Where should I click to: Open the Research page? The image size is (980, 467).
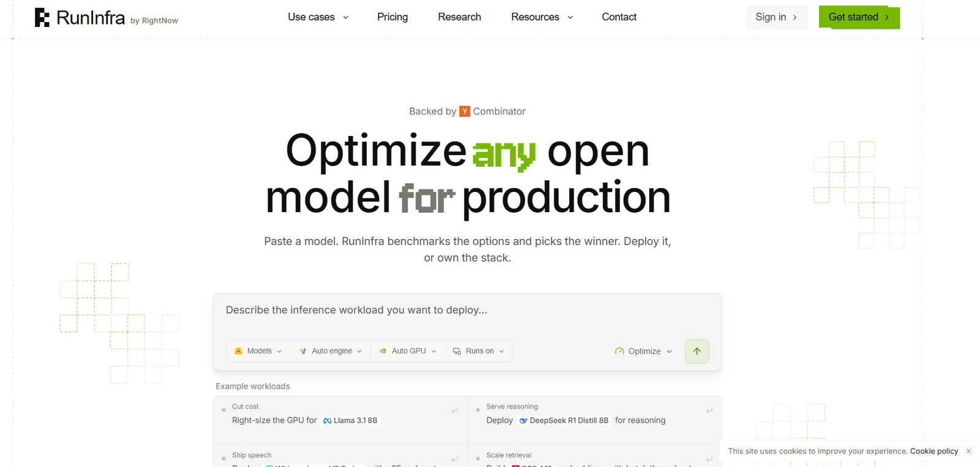tap(459, 17)
